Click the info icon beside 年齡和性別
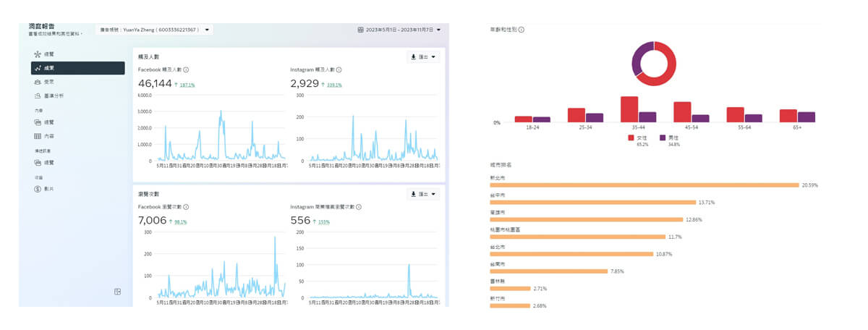The image size is (868, 330). [522, 30]
